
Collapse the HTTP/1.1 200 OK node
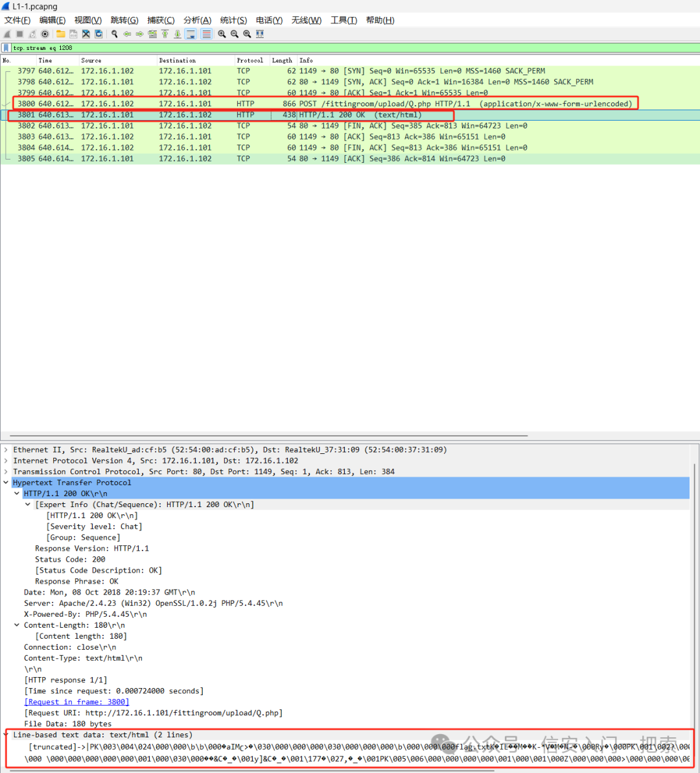[x=17, y=494]
